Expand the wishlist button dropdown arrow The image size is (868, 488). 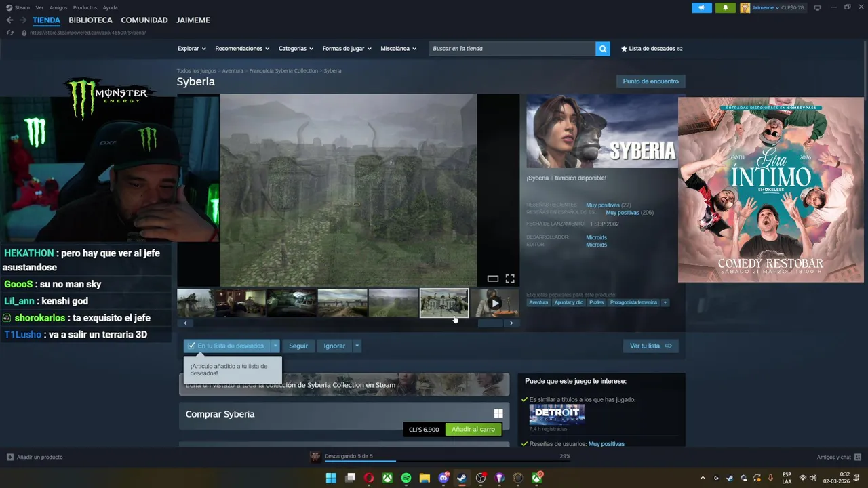click(x=275, y=346)
